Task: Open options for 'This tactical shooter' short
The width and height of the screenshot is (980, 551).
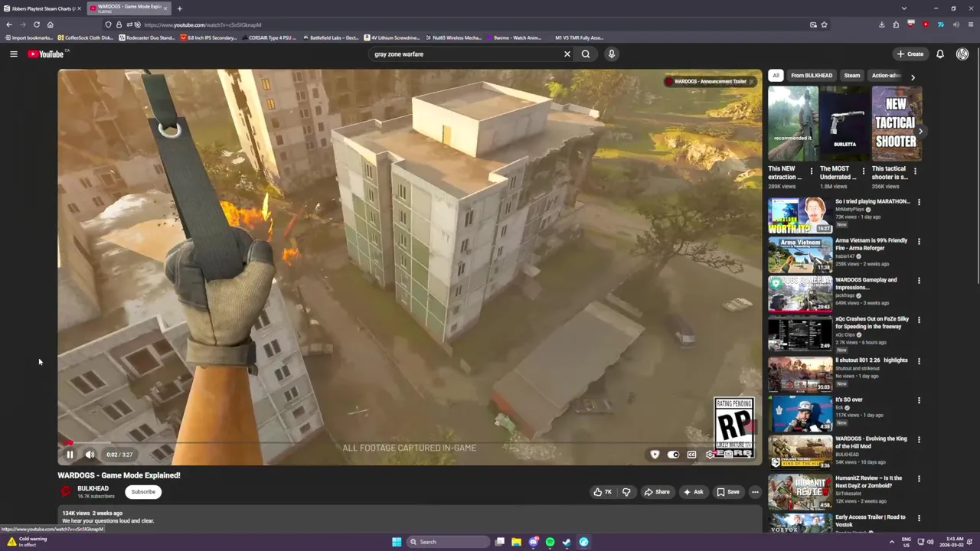Action: point(915,171)
